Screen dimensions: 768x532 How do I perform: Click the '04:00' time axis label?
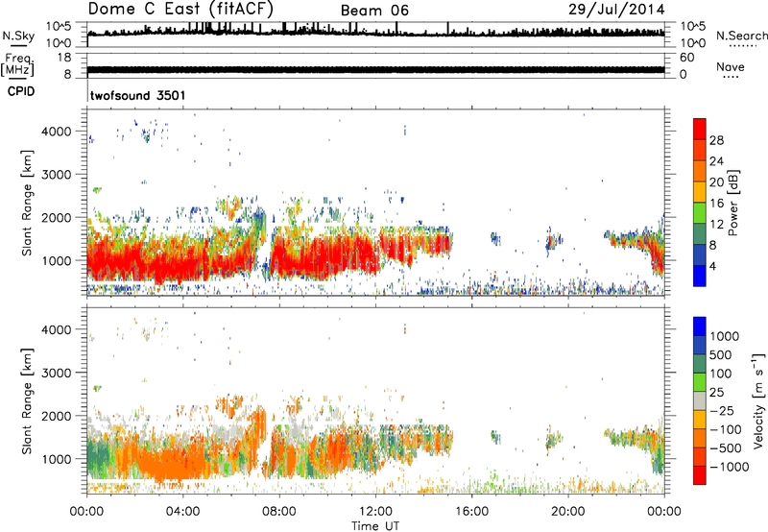[x=182, y=512]
